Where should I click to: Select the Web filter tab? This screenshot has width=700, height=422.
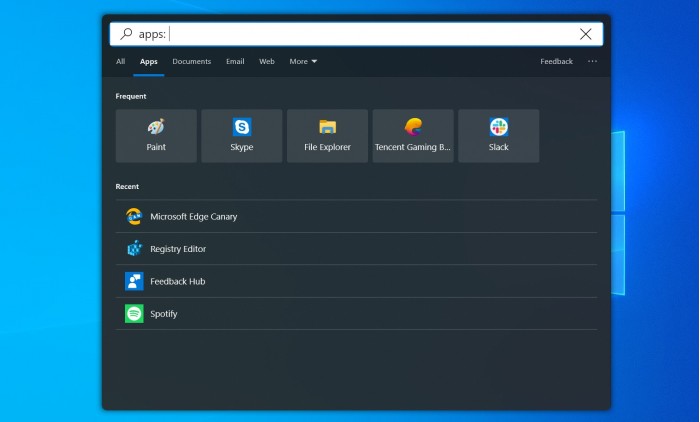click(x=267, y=62)
